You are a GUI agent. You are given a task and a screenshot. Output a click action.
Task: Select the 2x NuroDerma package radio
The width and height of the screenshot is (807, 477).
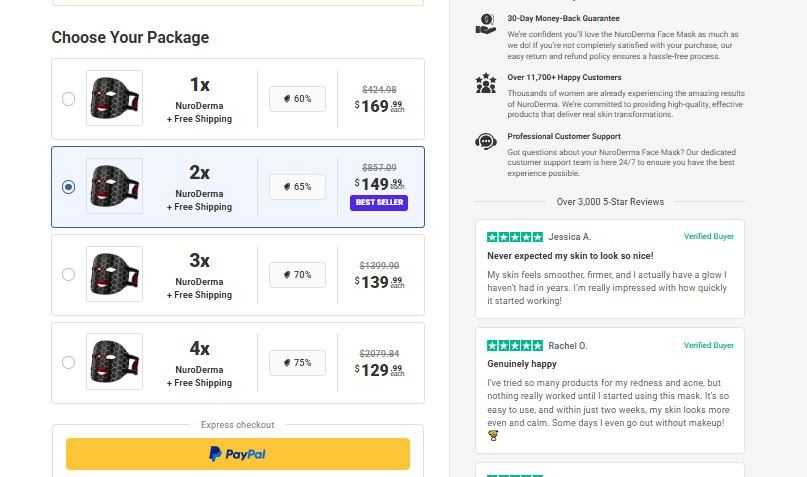click(68, 187)
